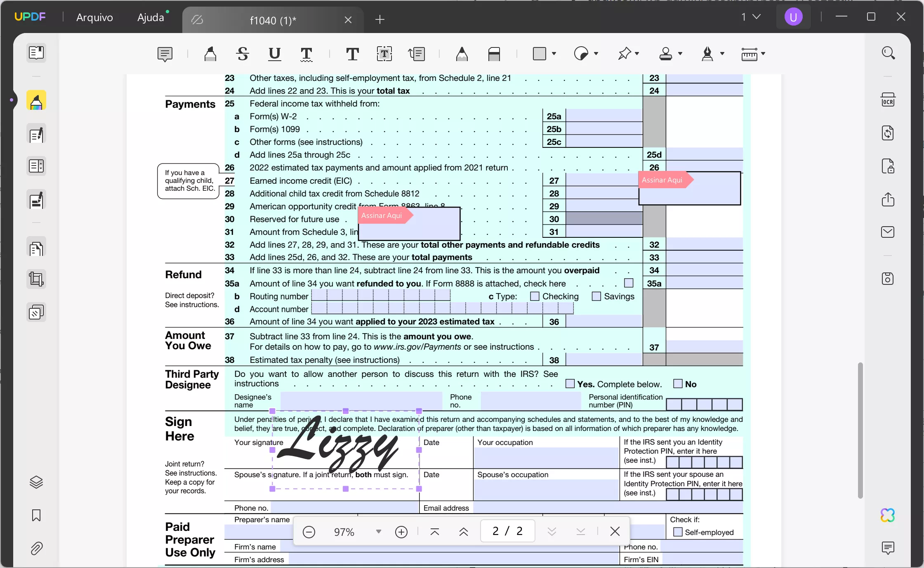Open the Arquivo menu
Image resolution: width=924 pixels, height=568 pixels.
[x=94, y=17]
